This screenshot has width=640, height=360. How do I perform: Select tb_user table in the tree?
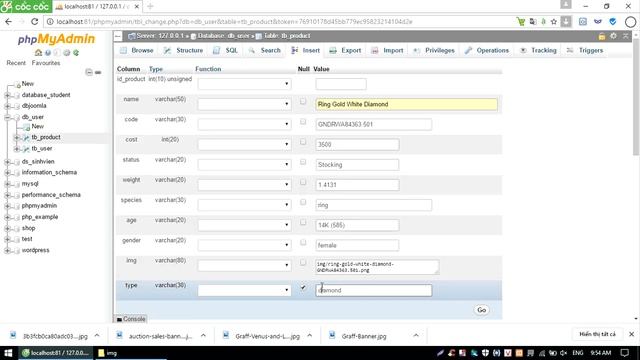[x=42, y=149]
